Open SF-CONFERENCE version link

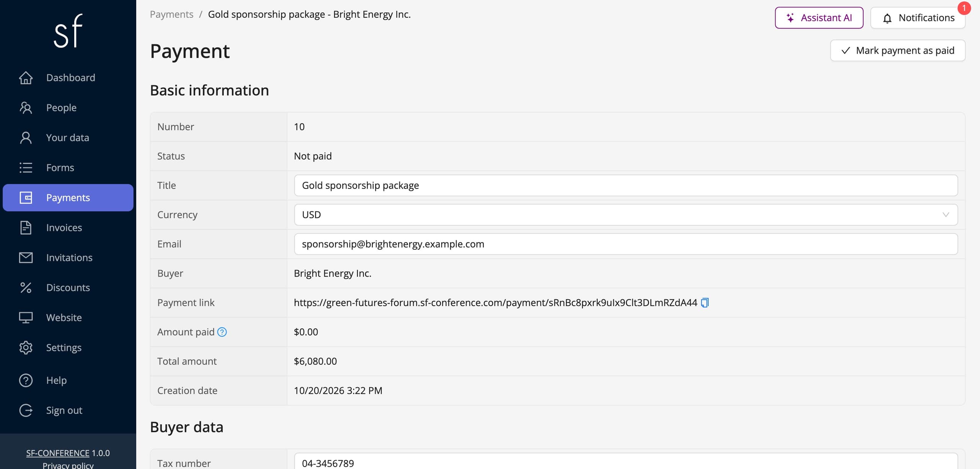(57, 453)
